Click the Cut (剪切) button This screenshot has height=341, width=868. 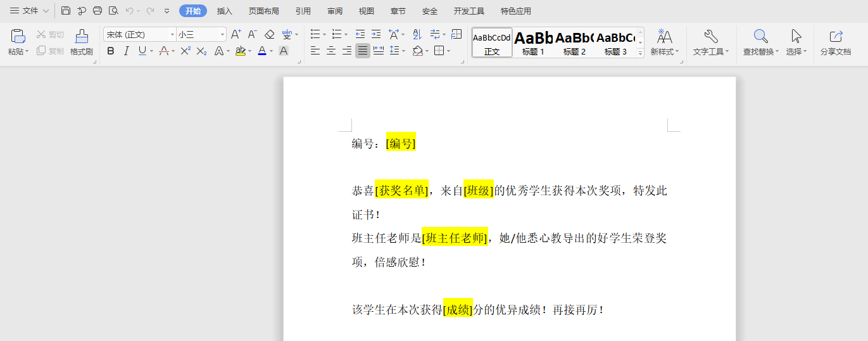click(50, 34)
